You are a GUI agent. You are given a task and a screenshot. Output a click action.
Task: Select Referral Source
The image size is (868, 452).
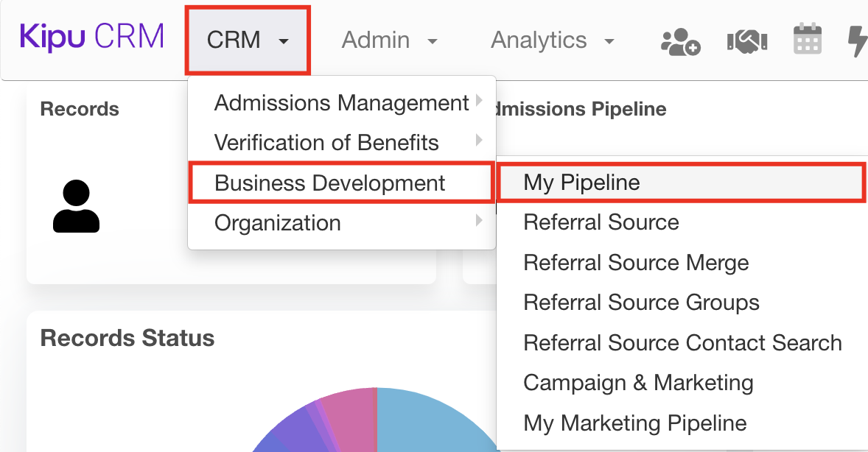point(601,222)
